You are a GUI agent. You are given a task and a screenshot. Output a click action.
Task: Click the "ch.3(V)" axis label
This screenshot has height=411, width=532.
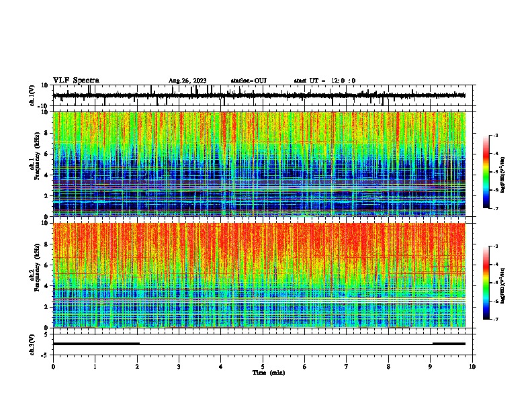[x=32, y=345]
